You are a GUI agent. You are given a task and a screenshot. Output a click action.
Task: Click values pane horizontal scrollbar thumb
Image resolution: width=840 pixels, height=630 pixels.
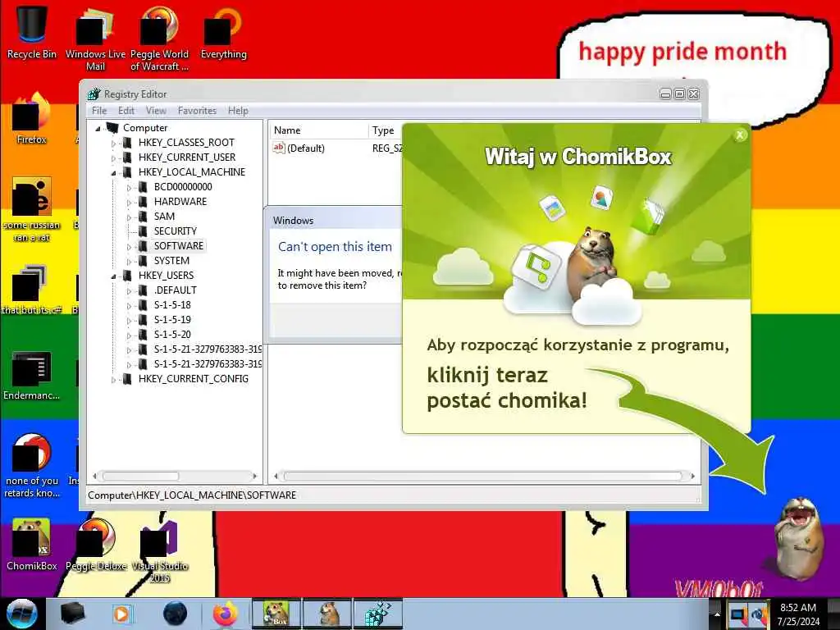pyautogui.click(x=482, y=477)
